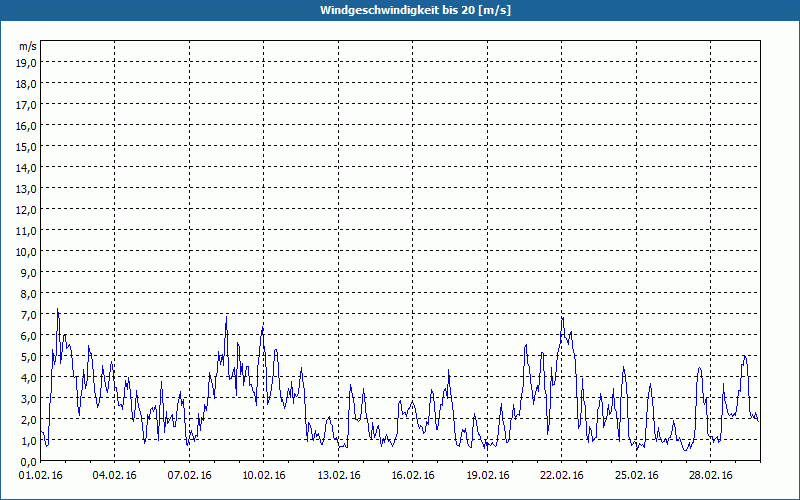800x500 pixels.
Task: Click the 5,0 label on the y-axis
Action: click(27, 356)
